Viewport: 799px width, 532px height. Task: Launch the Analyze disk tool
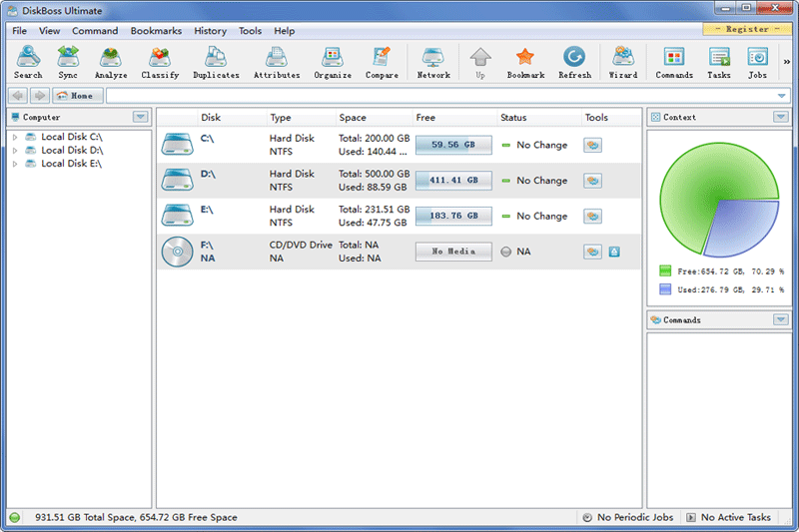[x=111, y=62]
